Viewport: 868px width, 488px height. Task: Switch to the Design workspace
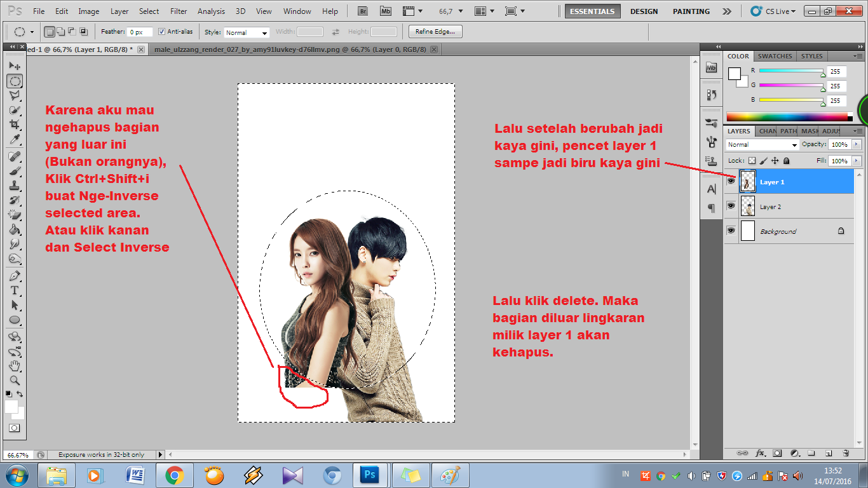(x=644, y=11)
